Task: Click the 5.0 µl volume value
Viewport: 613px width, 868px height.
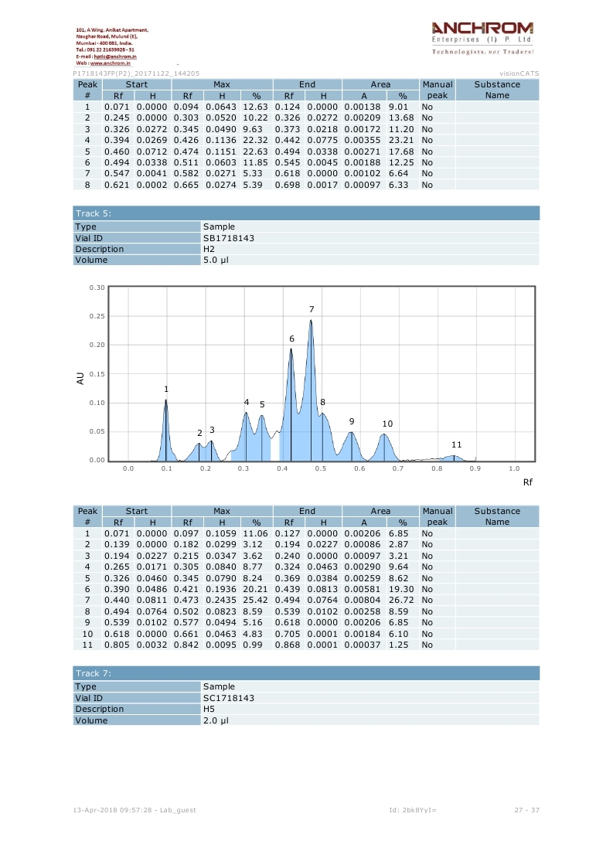Action: pyautogui.click(x=216, y=260)
